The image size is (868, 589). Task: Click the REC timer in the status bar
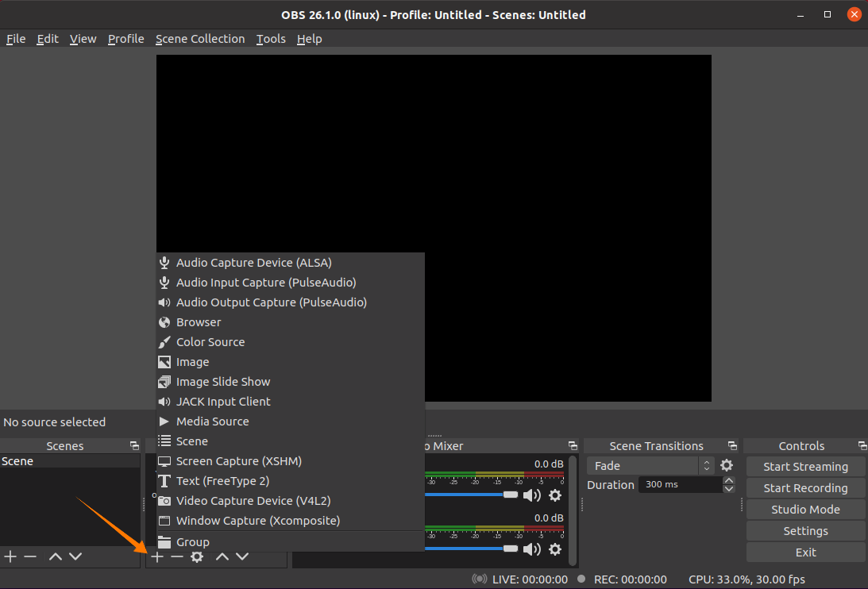tap(630, 579)
